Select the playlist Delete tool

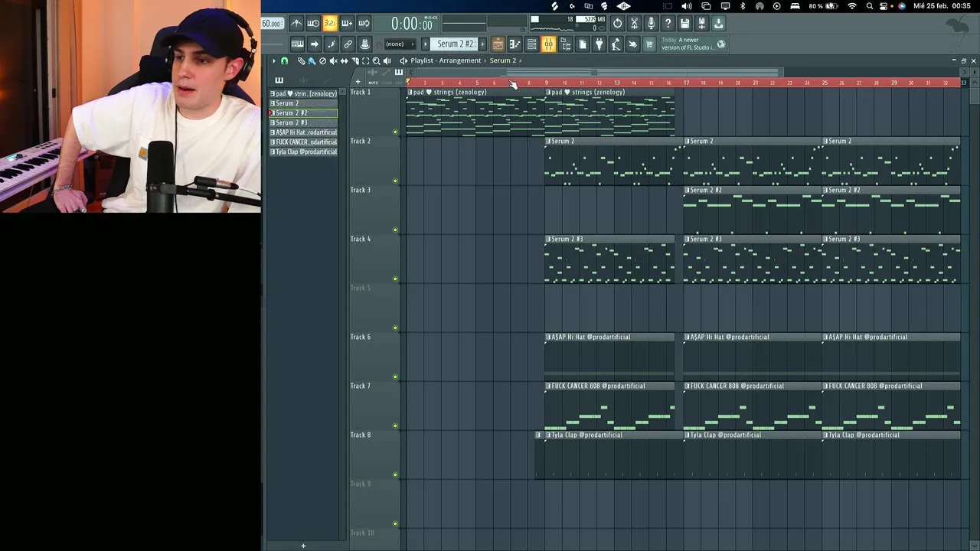click(322, 60)
